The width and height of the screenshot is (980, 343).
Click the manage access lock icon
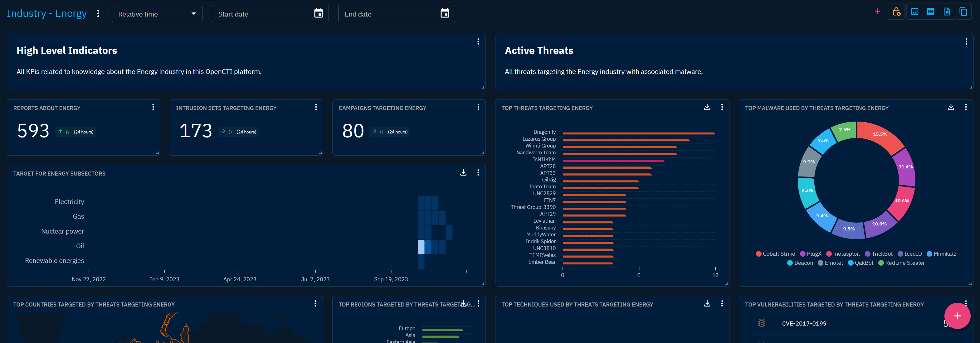[896, 12]
